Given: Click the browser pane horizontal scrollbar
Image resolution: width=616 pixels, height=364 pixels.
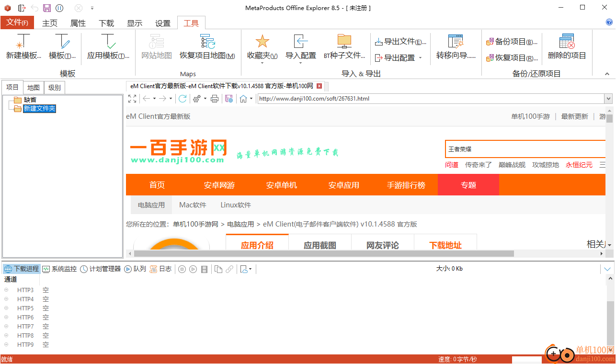Looking at the screenshot, I should tap(324, 253).
